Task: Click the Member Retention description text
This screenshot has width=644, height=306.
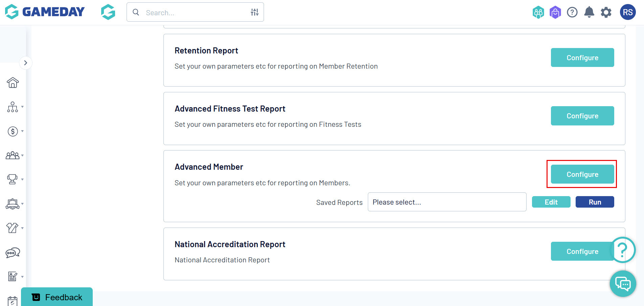Action: click(x=276, y=66)
